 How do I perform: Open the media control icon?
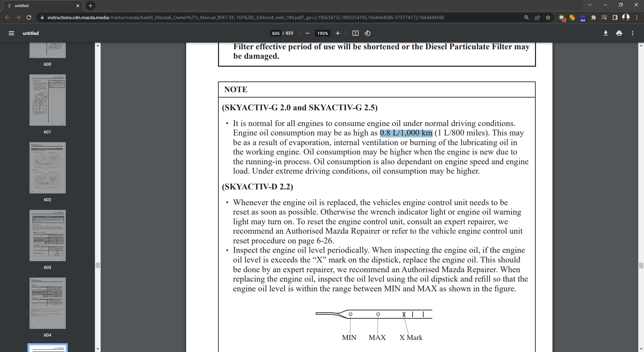[604, 17]
